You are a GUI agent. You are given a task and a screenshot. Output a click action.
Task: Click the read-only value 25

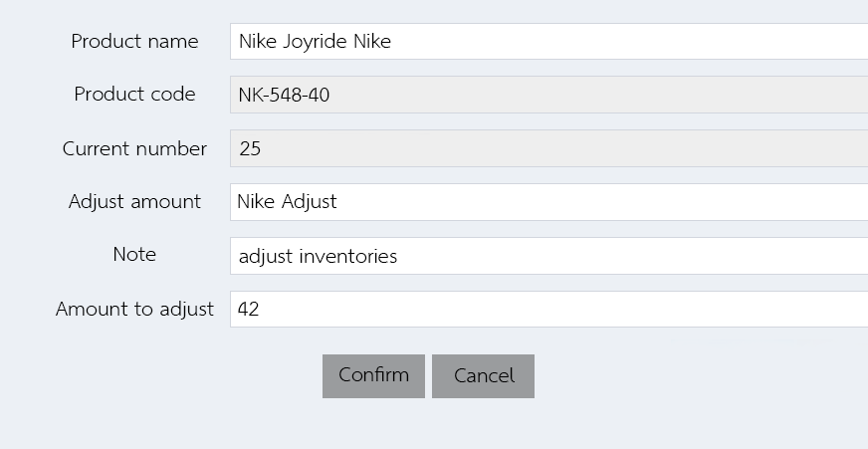250,149
